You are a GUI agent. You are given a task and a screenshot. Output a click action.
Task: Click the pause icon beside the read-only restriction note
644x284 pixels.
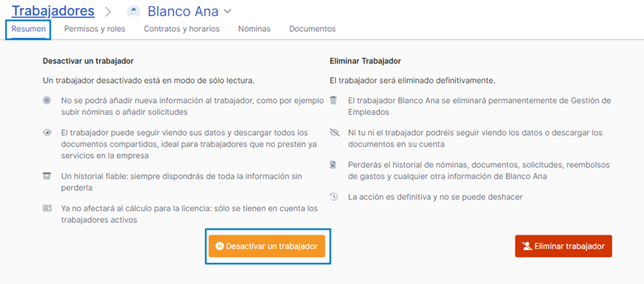(x=47, y=100)
